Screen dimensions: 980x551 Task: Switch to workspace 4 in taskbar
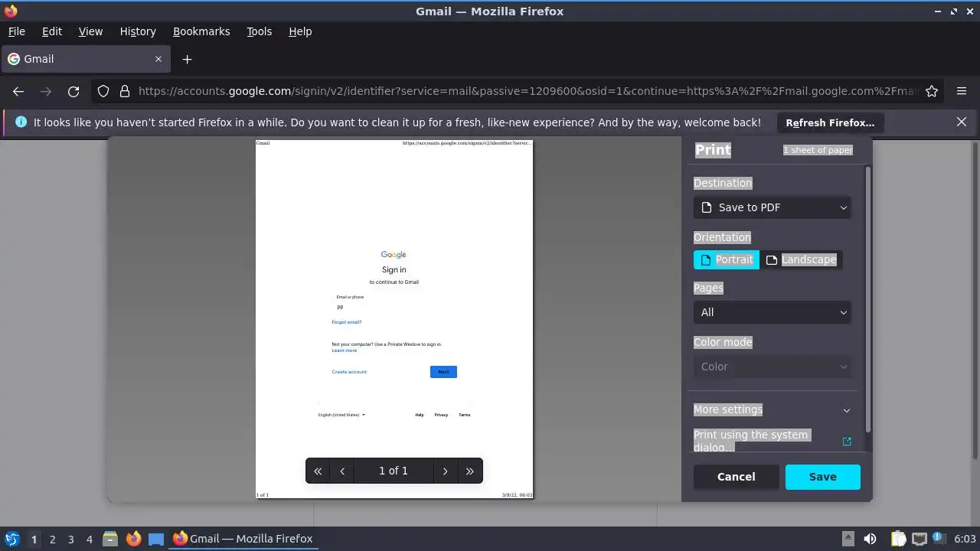coord(89,539)
